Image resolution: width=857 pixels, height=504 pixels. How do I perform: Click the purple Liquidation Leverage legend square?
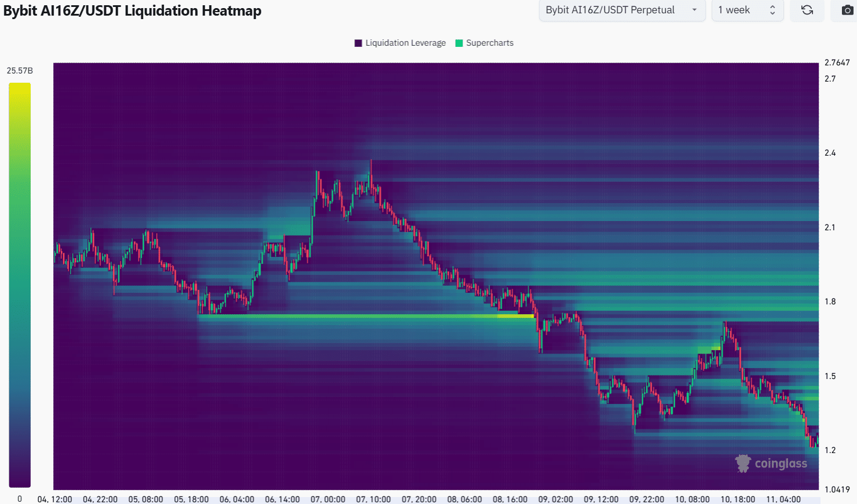point(357,42)
